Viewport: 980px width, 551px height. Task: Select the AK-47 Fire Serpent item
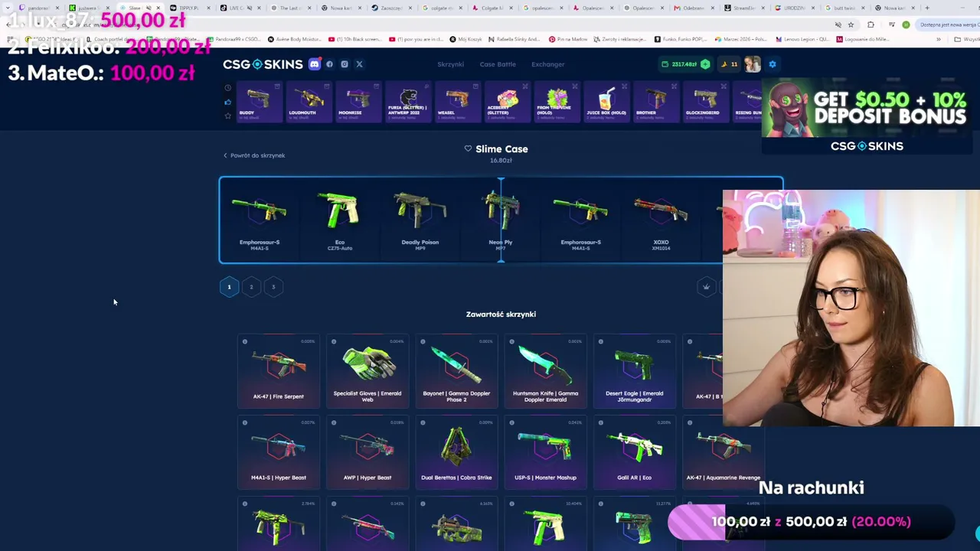point(279,371)
